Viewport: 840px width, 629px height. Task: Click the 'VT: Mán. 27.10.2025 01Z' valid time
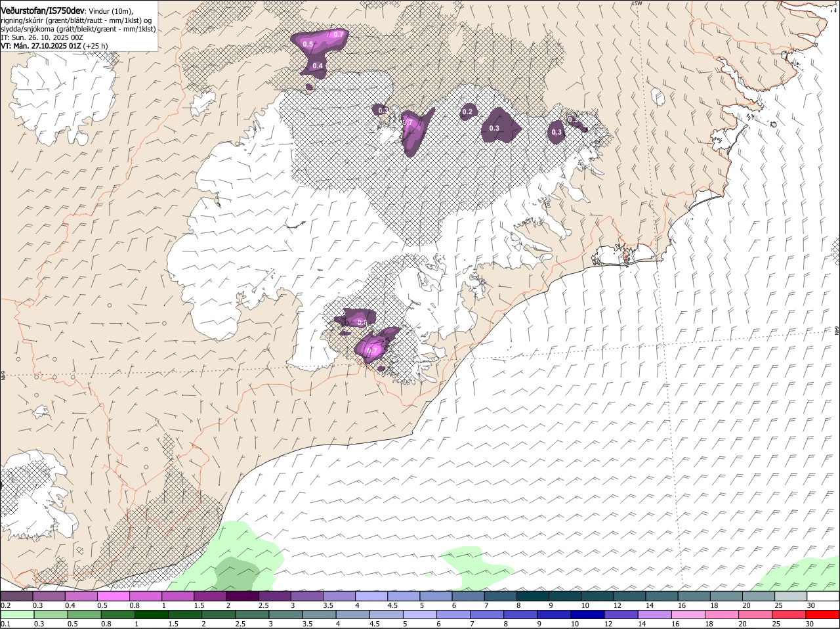pos(41,46)
